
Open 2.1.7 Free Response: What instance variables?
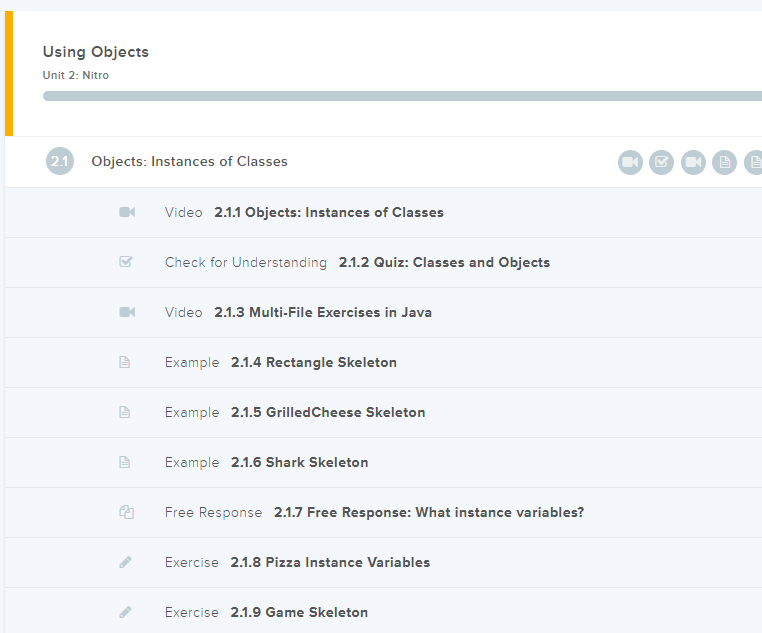tap(428, 512)
